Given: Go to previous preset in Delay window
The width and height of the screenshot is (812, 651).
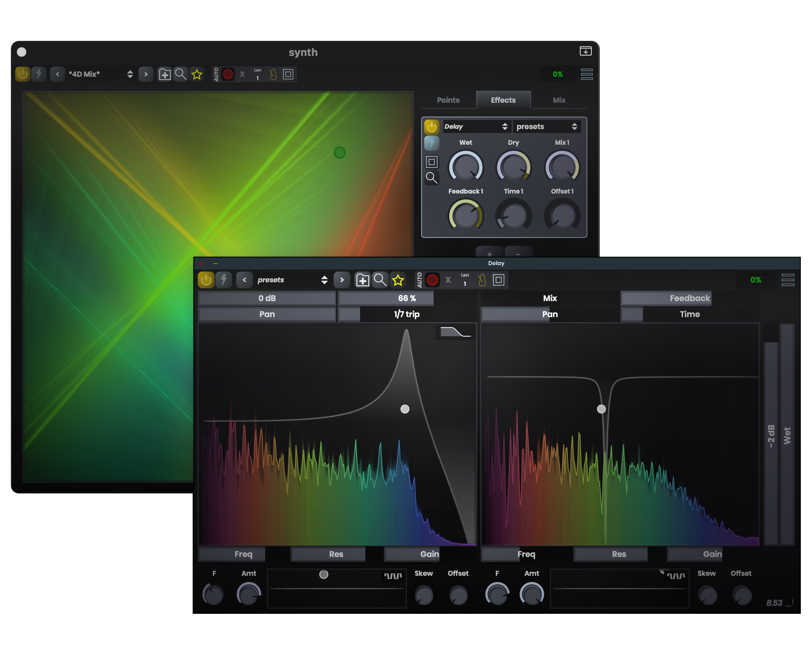Looking at the screenshot, I should (x=244, y=280).
